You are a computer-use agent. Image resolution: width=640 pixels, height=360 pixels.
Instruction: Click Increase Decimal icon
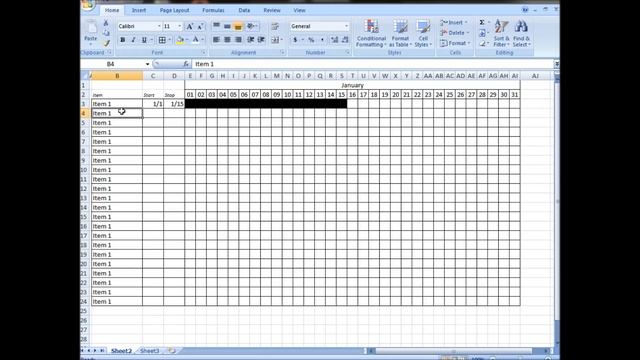click(x=334, y=40)
